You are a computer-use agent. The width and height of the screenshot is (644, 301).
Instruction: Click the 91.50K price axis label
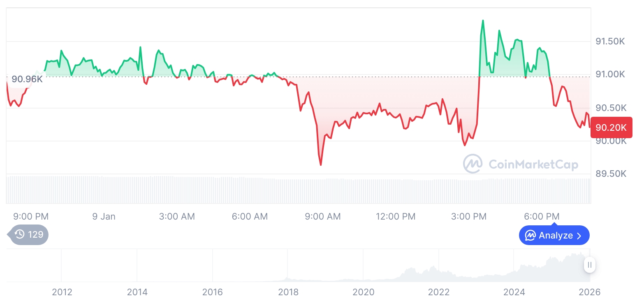610,42
